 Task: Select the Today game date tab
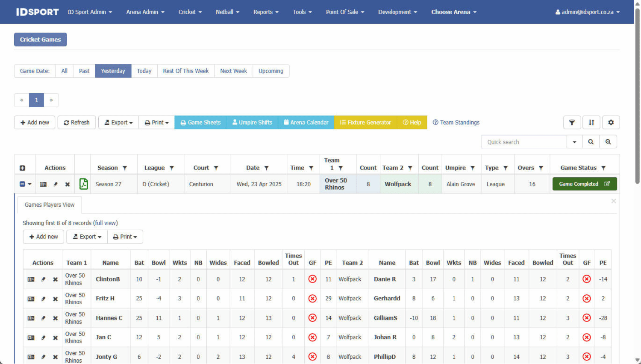[144, 71]
